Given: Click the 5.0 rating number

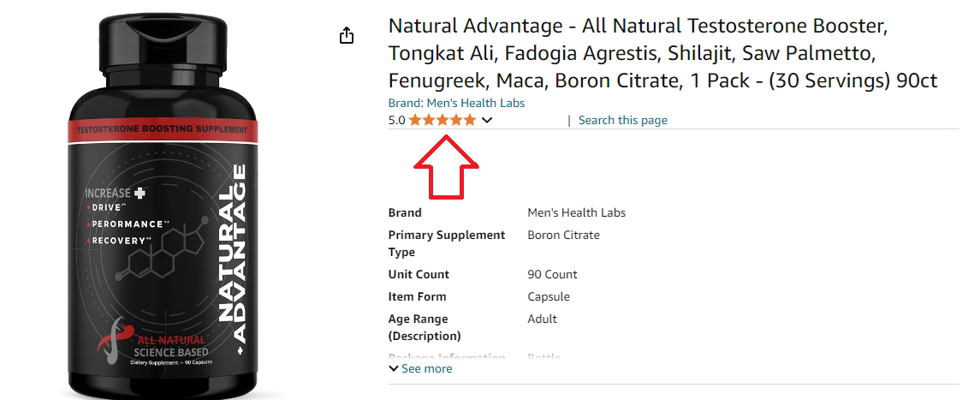Looking at the screenshot, I should [396, 121].
